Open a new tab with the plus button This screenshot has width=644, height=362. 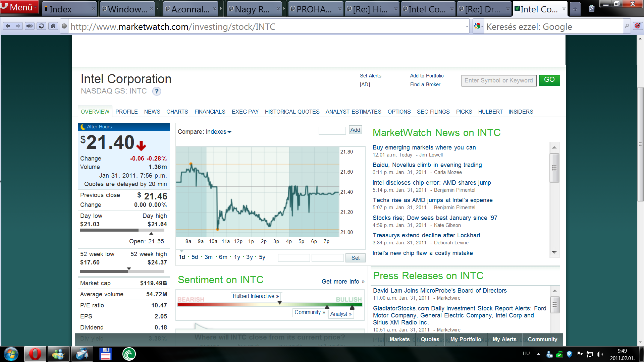575,9
